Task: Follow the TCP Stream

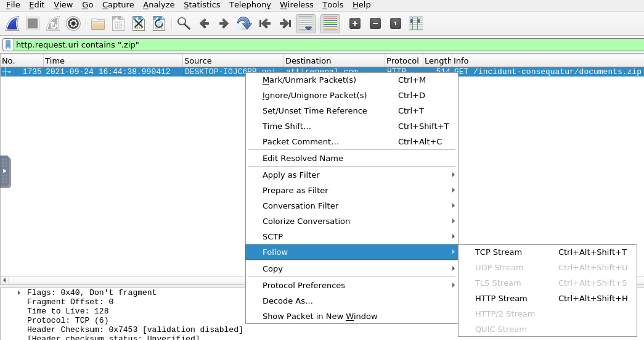Action: (547, 252)
